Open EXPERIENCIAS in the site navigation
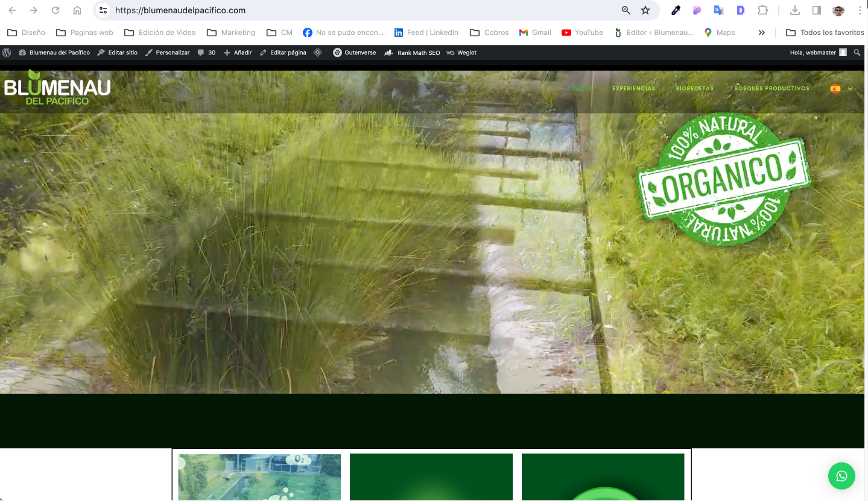Image resolution: width=868 pixels, height=501 pixels. (633, 89)
